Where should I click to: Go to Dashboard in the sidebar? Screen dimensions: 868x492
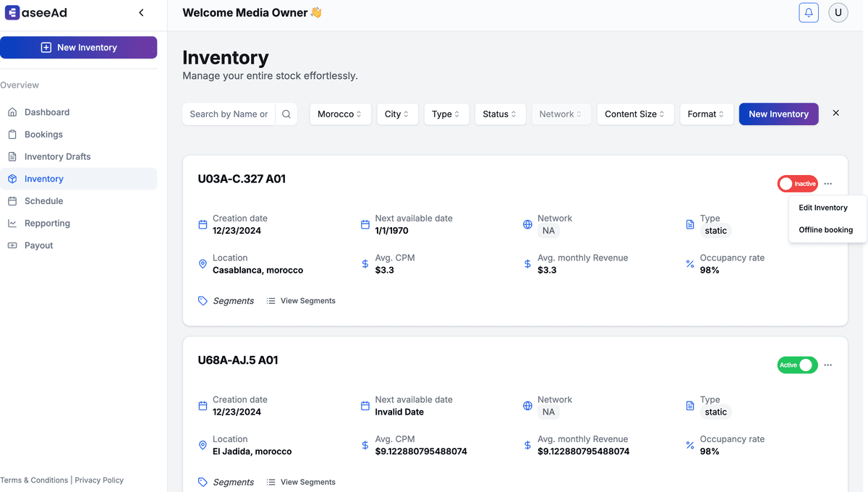point(78,112)
